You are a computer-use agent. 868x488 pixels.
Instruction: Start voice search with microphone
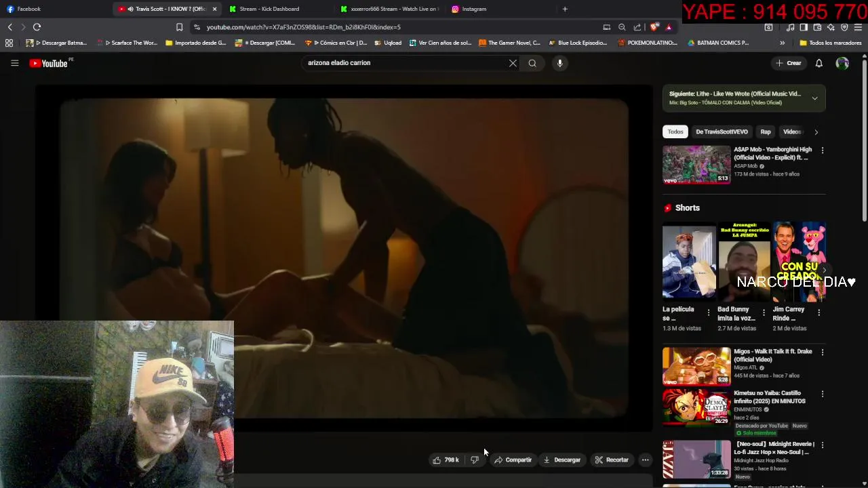pyautogui.click(x=559, y=63)
